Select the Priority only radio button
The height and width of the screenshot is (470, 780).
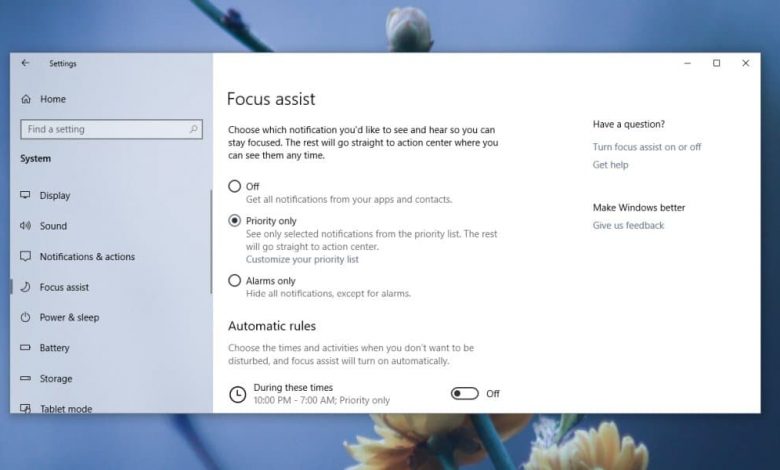234,220
